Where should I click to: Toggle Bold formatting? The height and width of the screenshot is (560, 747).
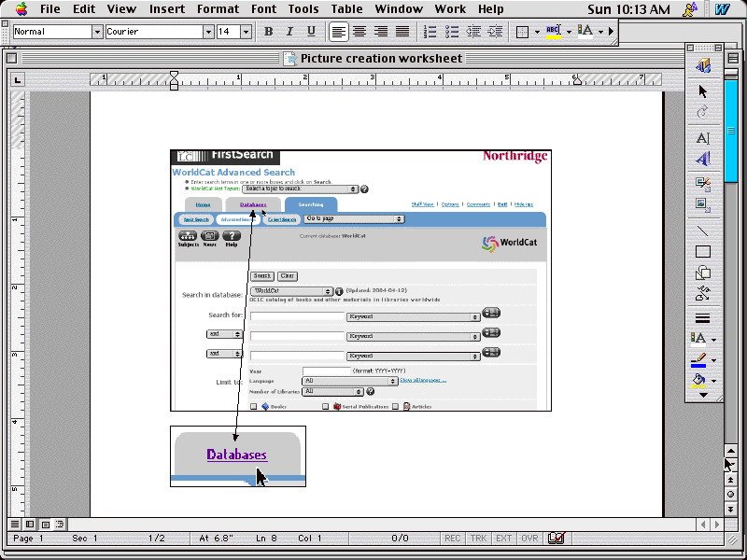tap(268, 32)
